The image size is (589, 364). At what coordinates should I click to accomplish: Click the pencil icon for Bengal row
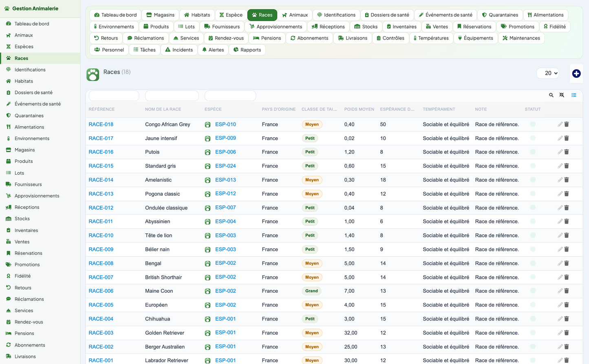pyautogui.click(x=560, y=263)
